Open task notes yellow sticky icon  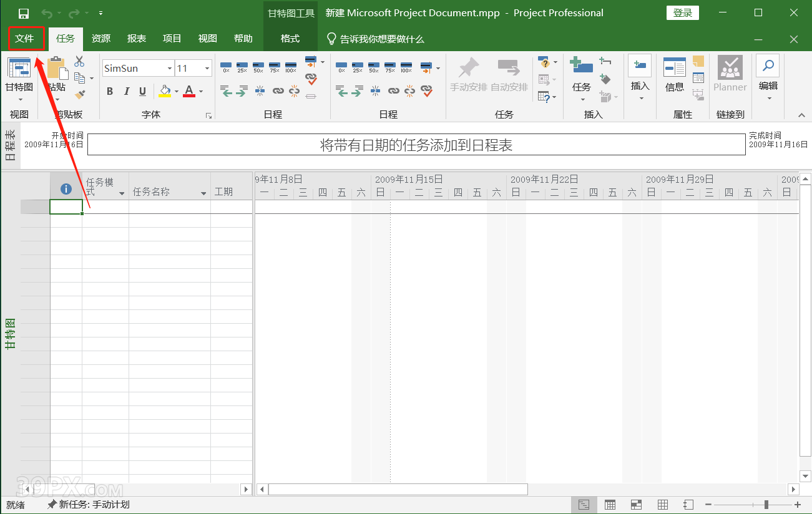[x=698, y=61]
